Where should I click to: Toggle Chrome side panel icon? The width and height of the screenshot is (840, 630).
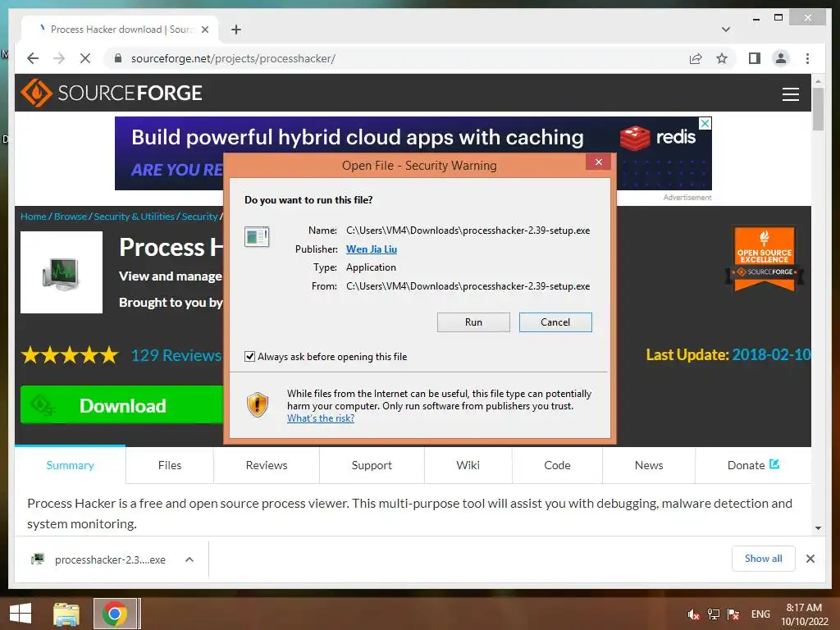(755, 58)
